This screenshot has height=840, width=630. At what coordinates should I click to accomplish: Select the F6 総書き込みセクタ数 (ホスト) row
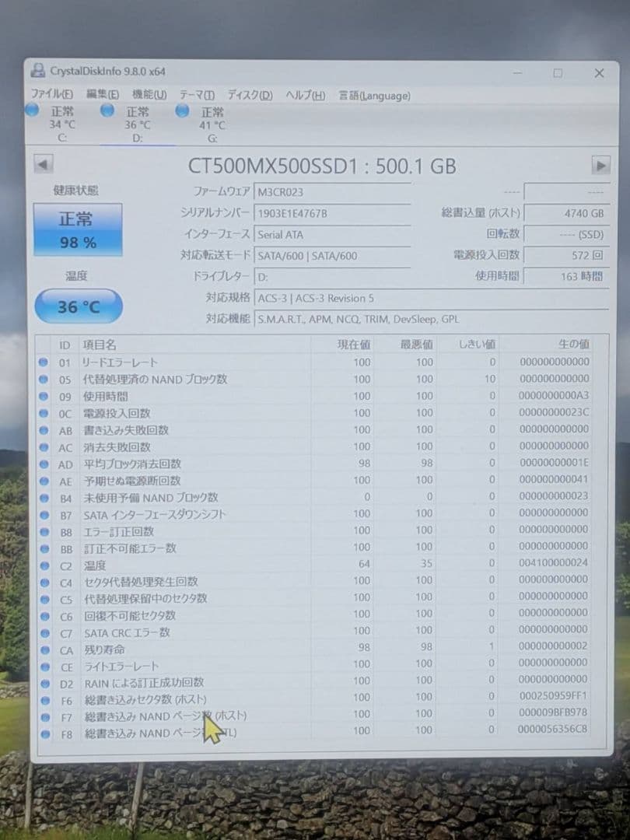tap(315, 698)
